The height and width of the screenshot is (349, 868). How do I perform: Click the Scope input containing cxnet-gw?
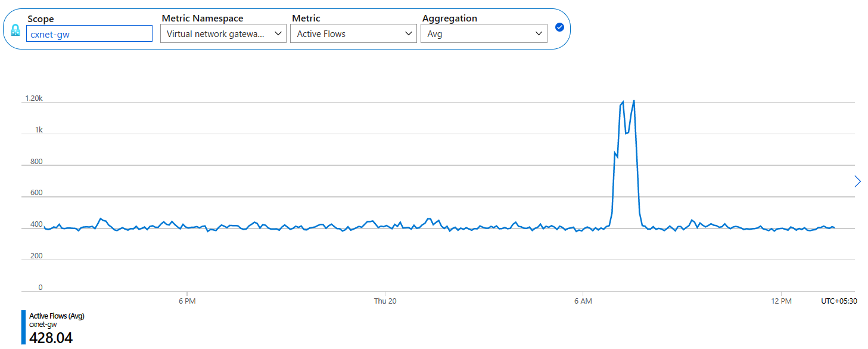point(89,33)
